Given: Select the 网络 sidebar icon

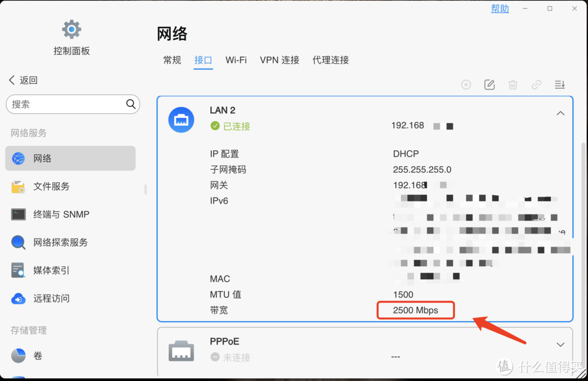Looking at the screenshot, I should [18, 158].
